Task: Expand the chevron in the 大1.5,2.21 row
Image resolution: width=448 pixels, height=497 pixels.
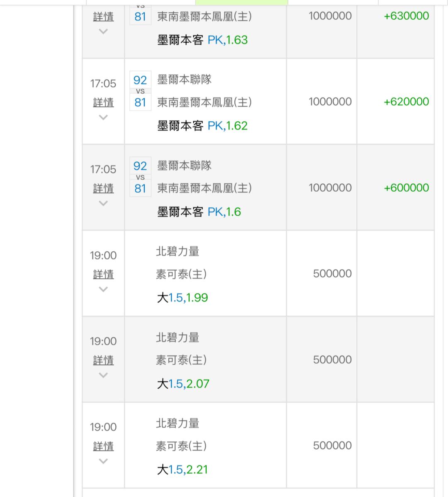Action: [103, 461]
